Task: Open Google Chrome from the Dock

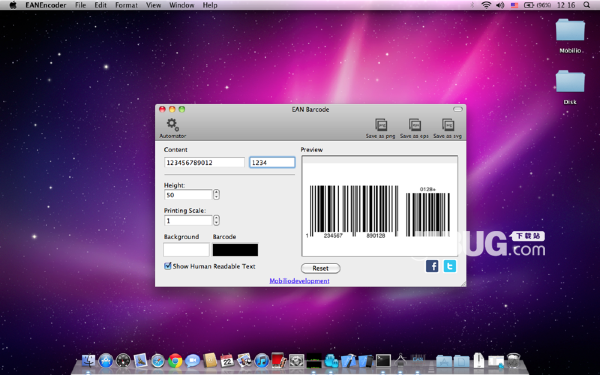Action: pos(175,361)
